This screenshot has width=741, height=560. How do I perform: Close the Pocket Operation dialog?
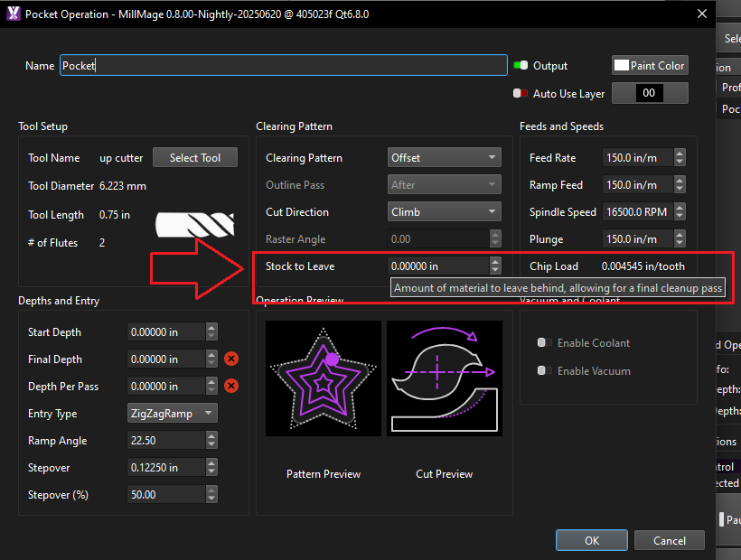[x=702, y=14]
